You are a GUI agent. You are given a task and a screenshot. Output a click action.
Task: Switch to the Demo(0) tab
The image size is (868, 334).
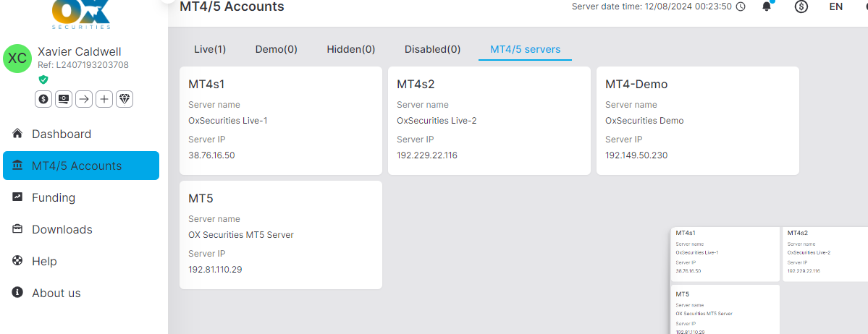(x=277, y=49)
